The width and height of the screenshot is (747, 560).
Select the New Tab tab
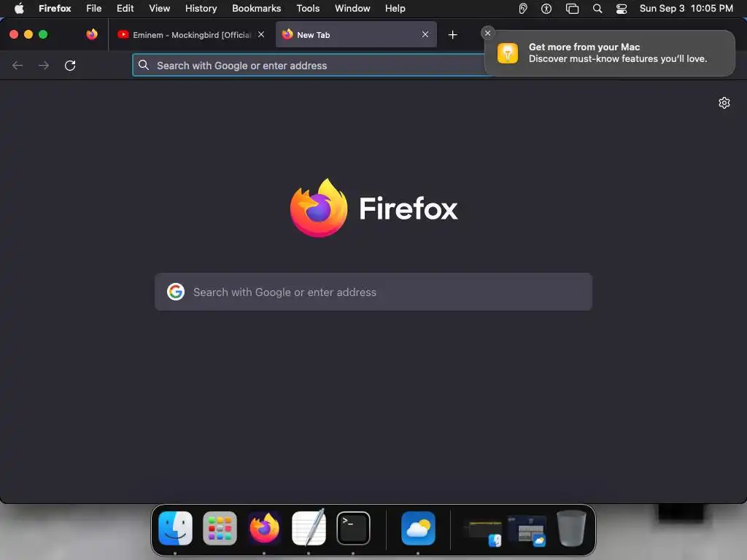[x=356, y=35]
